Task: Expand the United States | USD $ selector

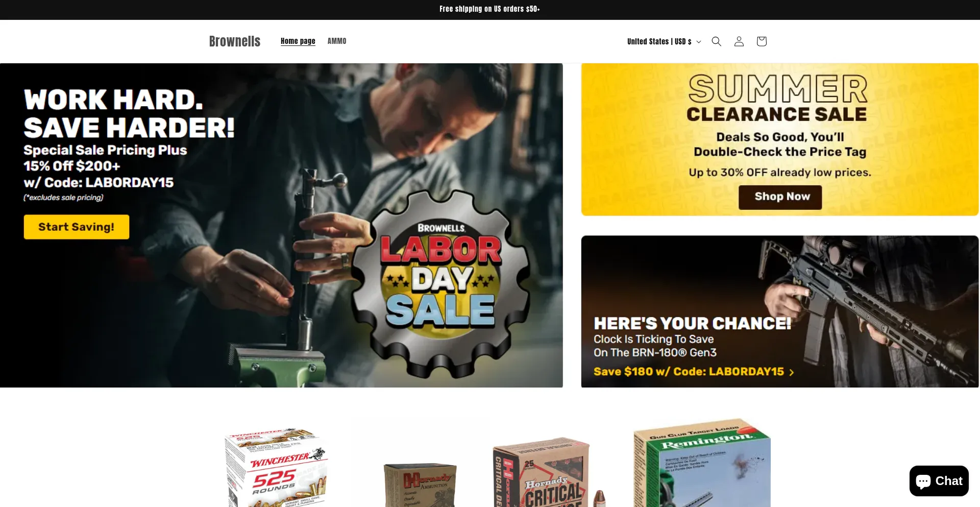Action: point(664,41)
